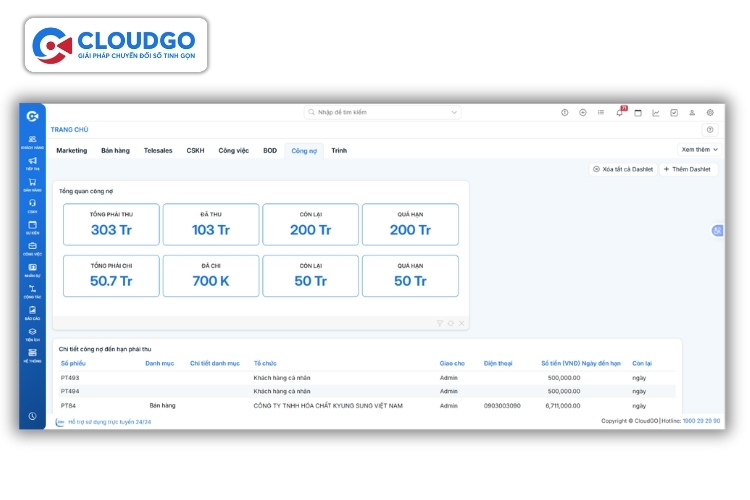Refresh the Tổng quan công nợ dashlet
Image resolution: width=750 pixels, height=500 pixels.
coord(451,323)
